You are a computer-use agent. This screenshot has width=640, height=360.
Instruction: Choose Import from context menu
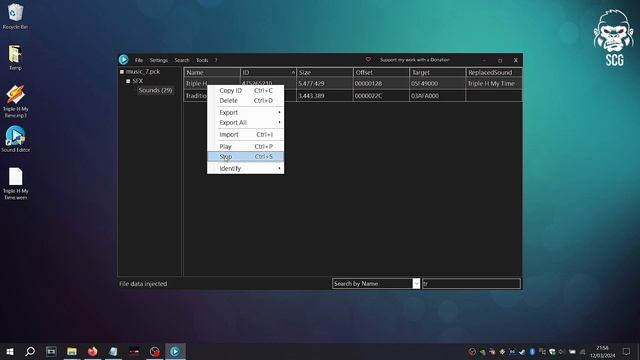pyautogui.click(x=246, y=134)
